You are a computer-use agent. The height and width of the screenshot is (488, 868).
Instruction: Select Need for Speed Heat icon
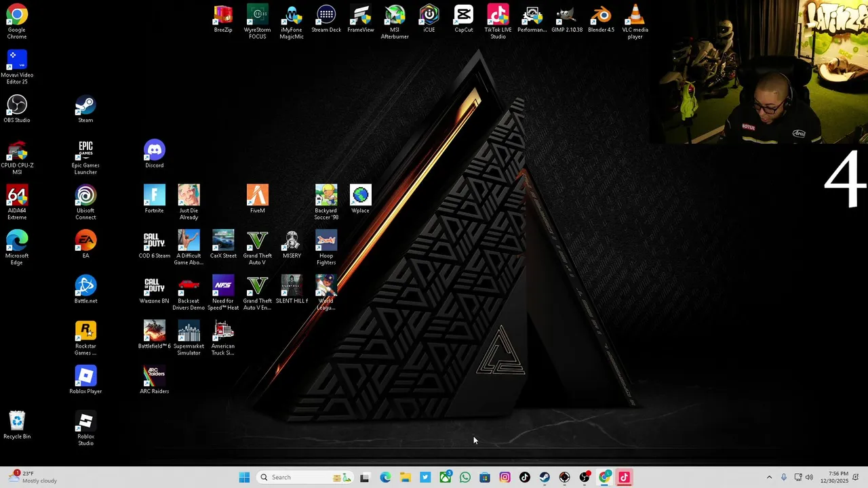(223, 293)
